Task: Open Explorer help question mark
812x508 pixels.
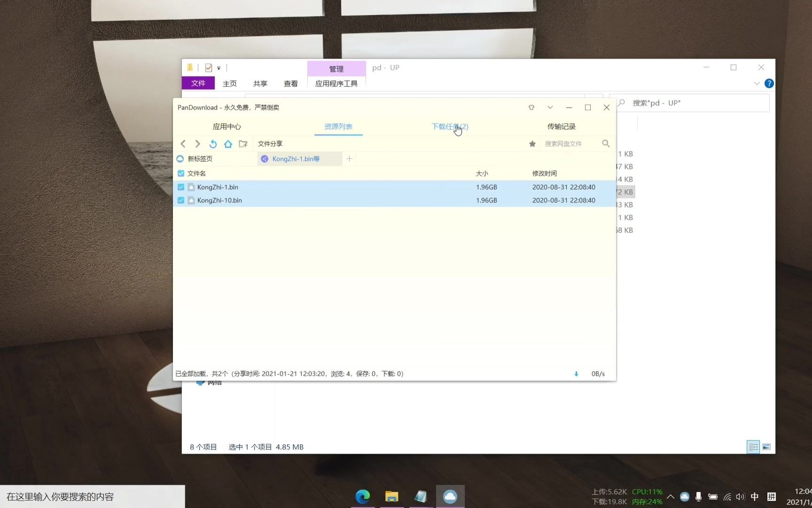Action: [x=769, y=84]
